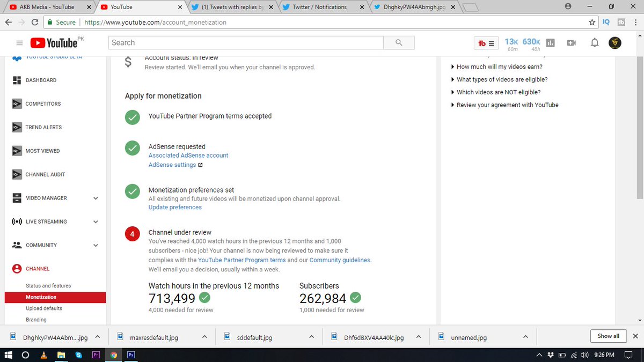
Task: Open the volume control in system tray
Action: tap(584, 354)
